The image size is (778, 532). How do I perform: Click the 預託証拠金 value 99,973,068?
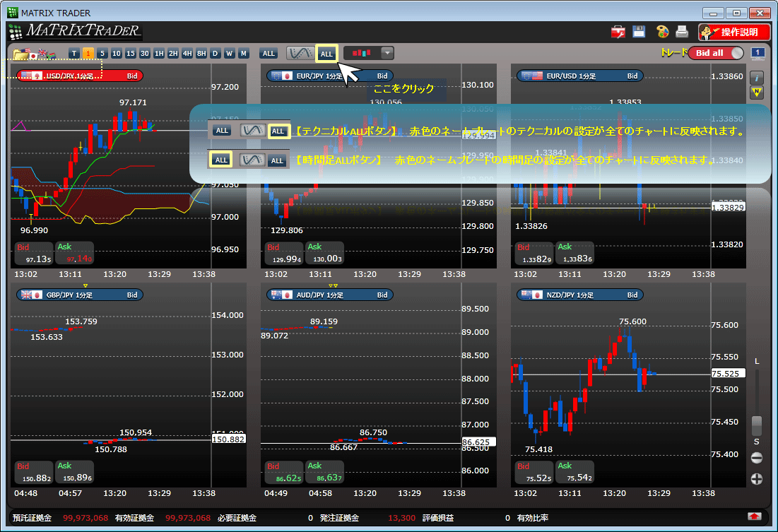pos(86,518)
